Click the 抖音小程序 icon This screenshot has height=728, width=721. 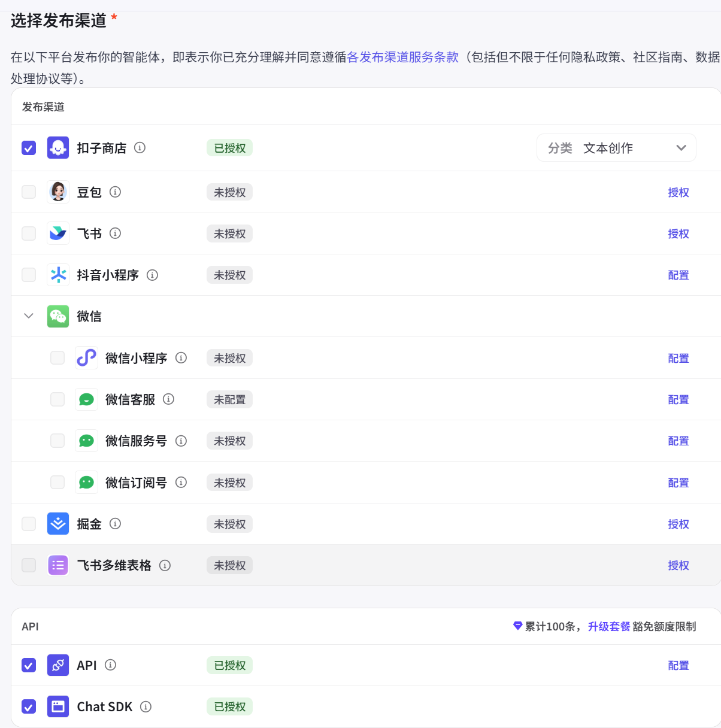58,274
